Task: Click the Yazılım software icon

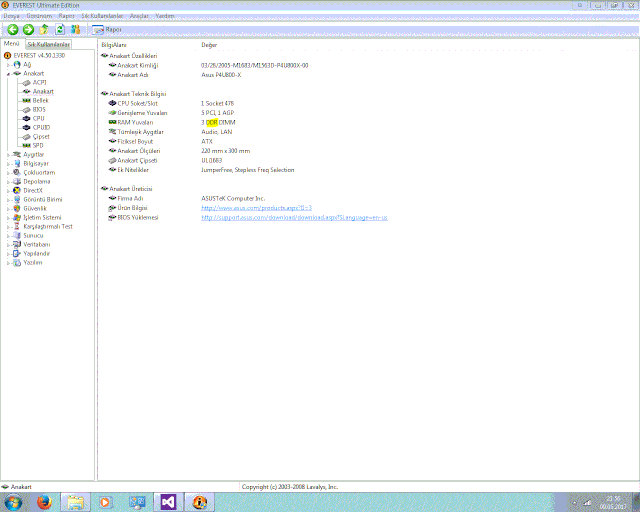Action: click(x=17, y=263)
